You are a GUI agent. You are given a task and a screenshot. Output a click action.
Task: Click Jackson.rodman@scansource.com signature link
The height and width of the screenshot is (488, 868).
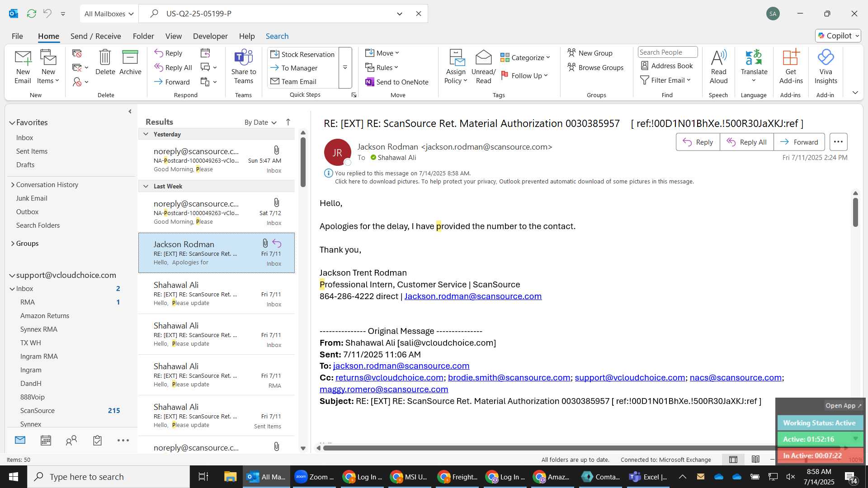[473, 296]
